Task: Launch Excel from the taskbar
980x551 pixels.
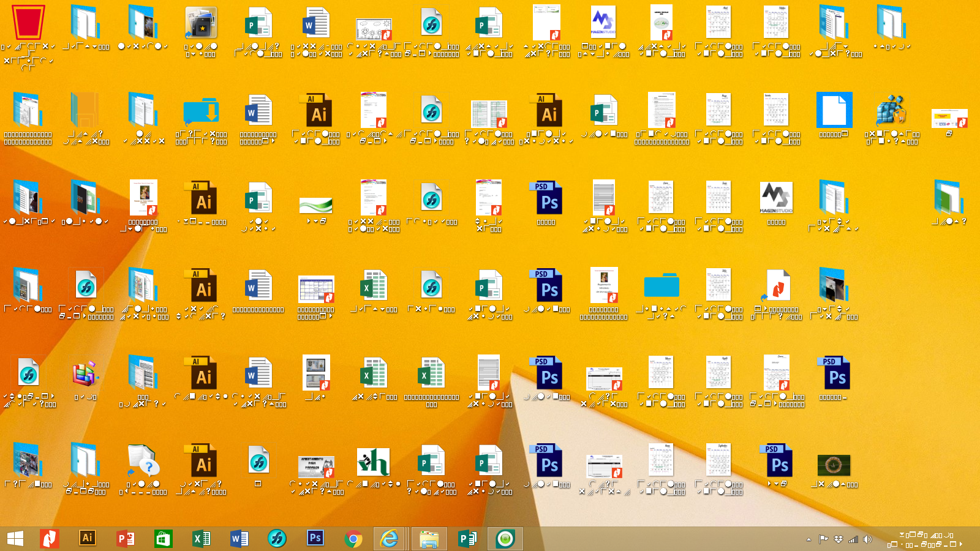Action: 202,539
